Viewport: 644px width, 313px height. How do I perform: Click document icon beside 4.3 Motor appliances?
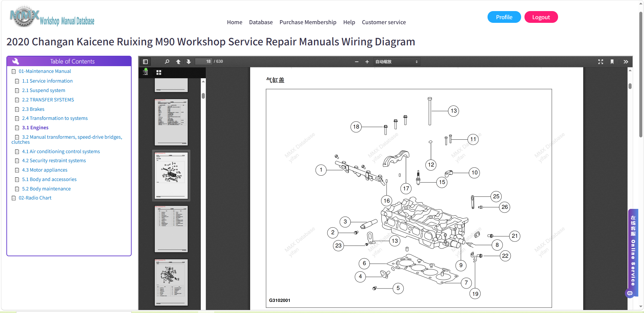click(17, 170)
